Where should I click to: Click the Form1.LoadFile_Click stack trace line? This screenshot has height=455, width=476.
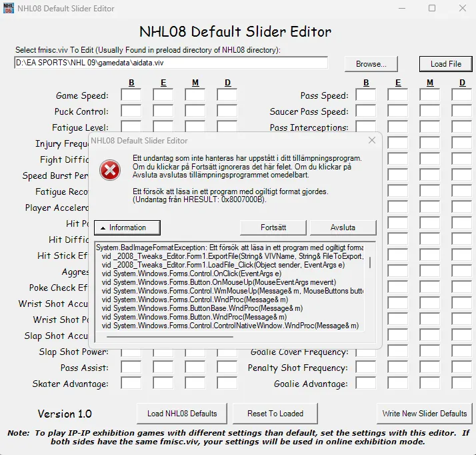click(223, 265)
